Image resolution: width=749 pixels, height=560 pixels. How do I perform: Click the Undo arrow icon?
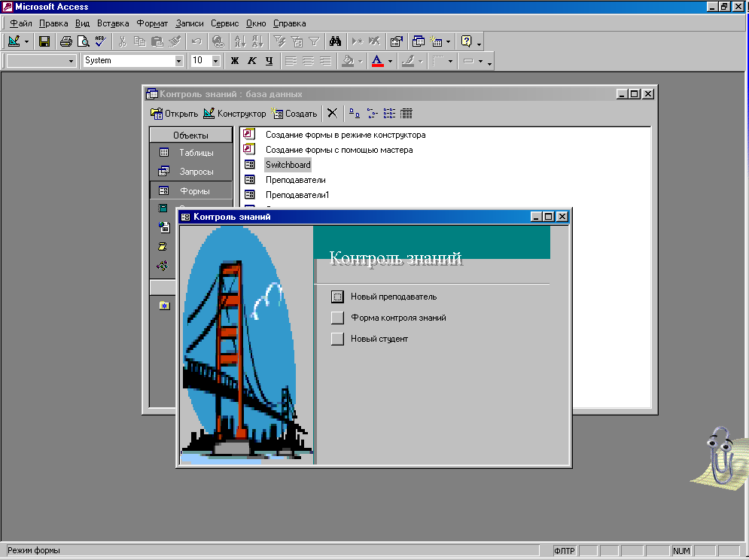pos(196,41)
